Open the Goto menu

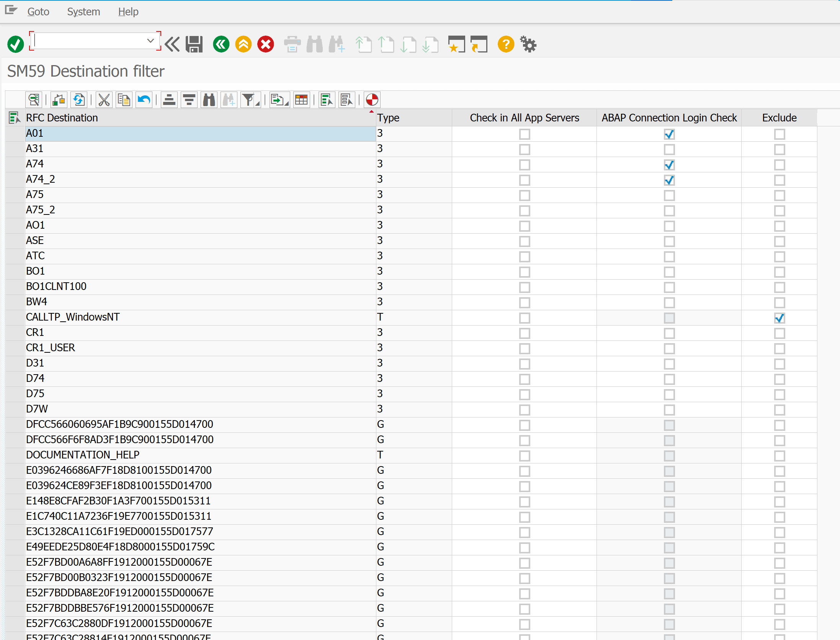point(38,12)
